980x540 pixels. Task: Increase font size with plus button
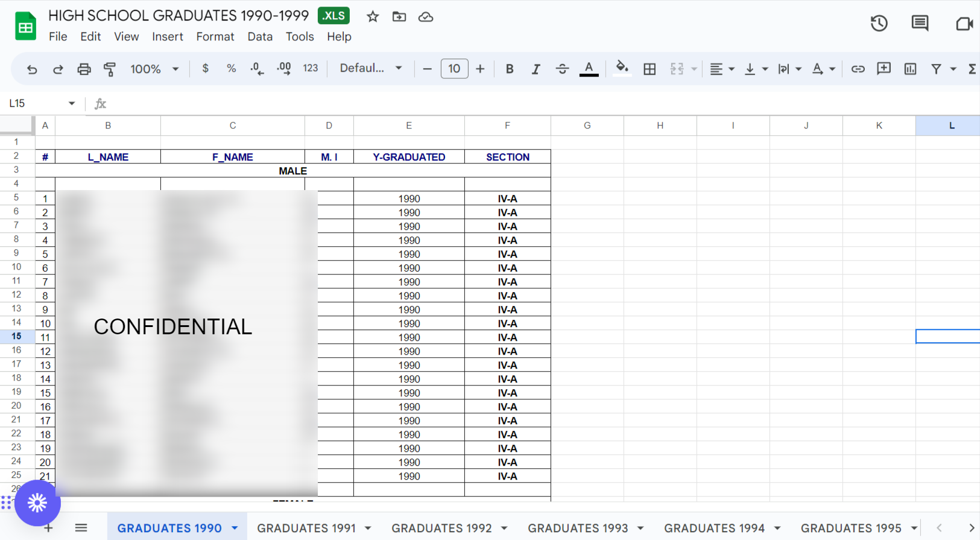coord(480,69)
